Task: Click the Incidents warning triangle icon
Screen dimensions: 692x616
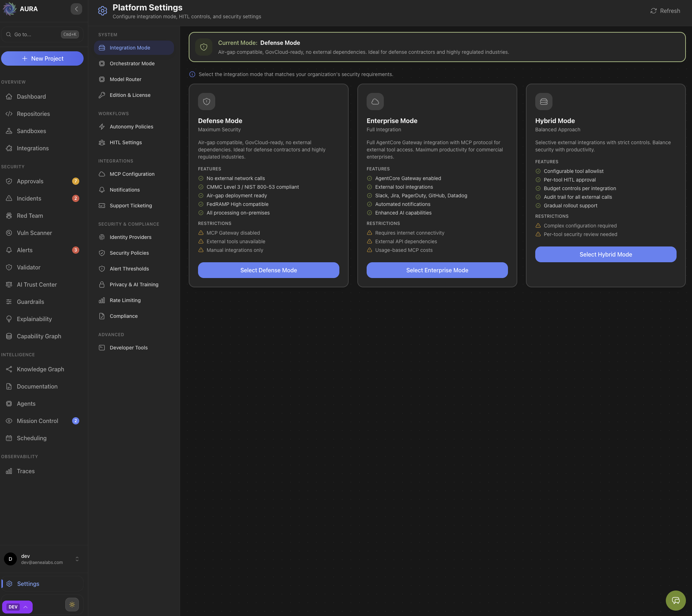Action: tap(9, 198)
